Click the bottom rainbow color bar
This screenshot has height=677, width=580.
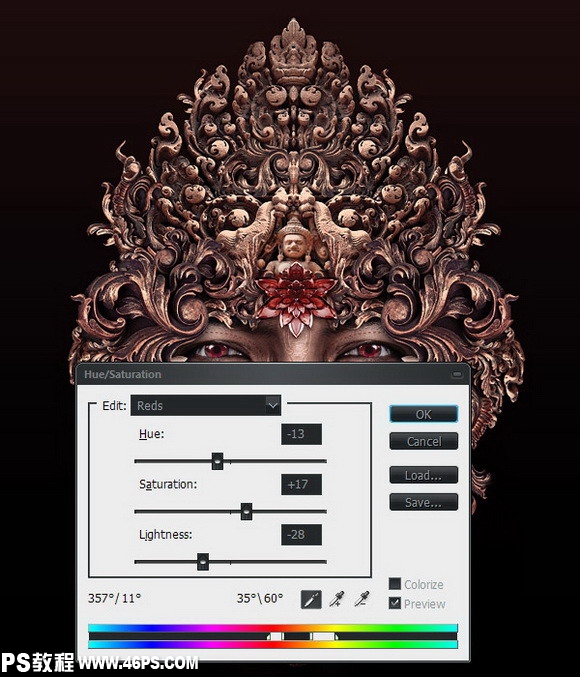pos(273,645)
